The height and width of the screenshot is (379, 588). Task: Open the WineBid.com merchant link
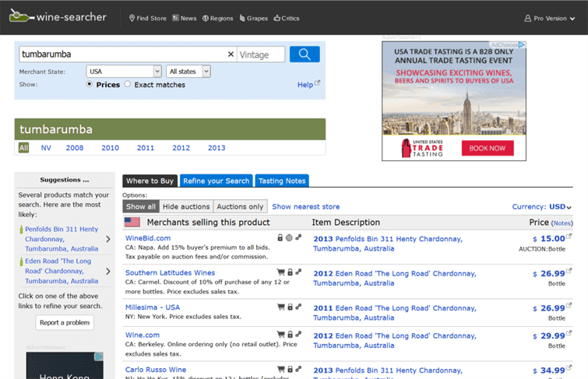pos(148,238)
